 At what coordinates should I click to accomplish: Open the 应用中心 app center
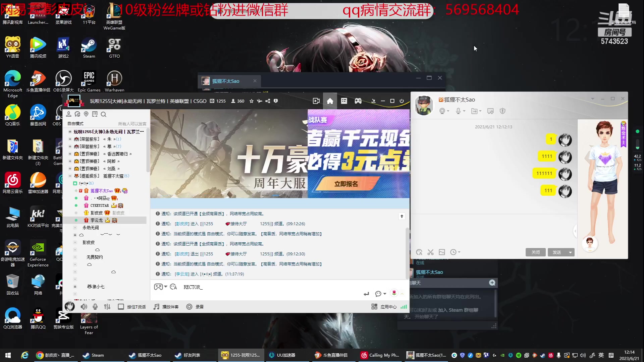point(384,307)
